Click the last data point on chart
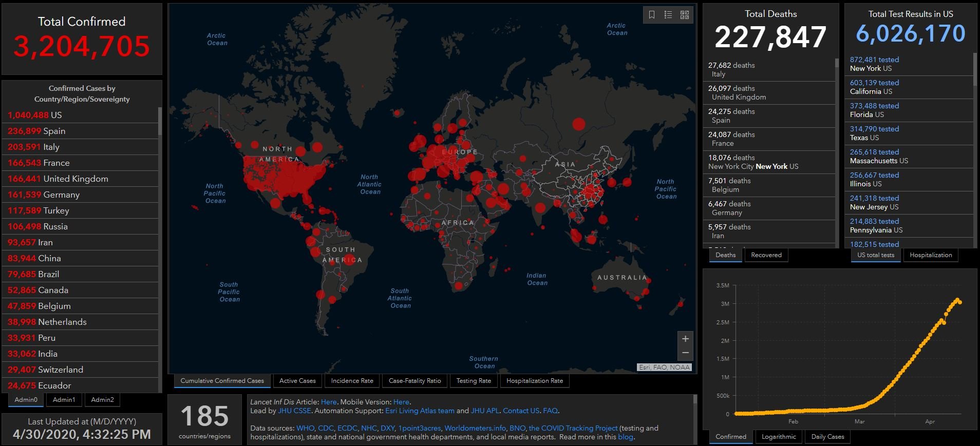980x446 pixels. pos(960,302)
